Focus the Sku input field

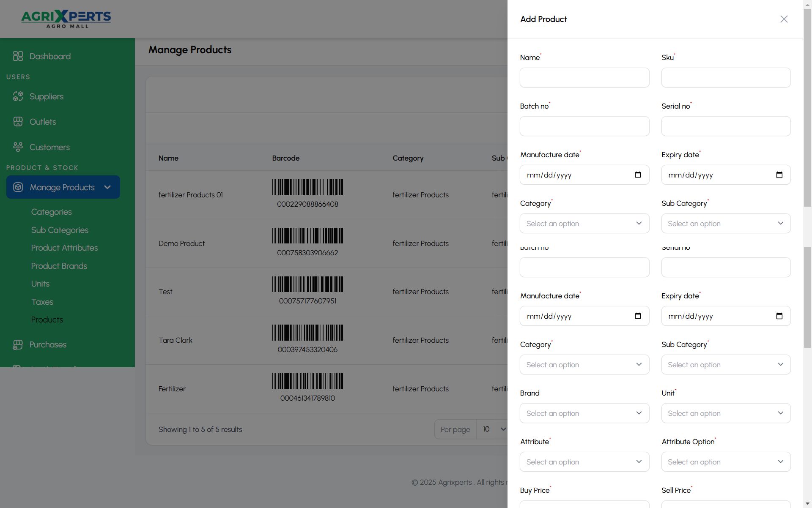point(726,78)
